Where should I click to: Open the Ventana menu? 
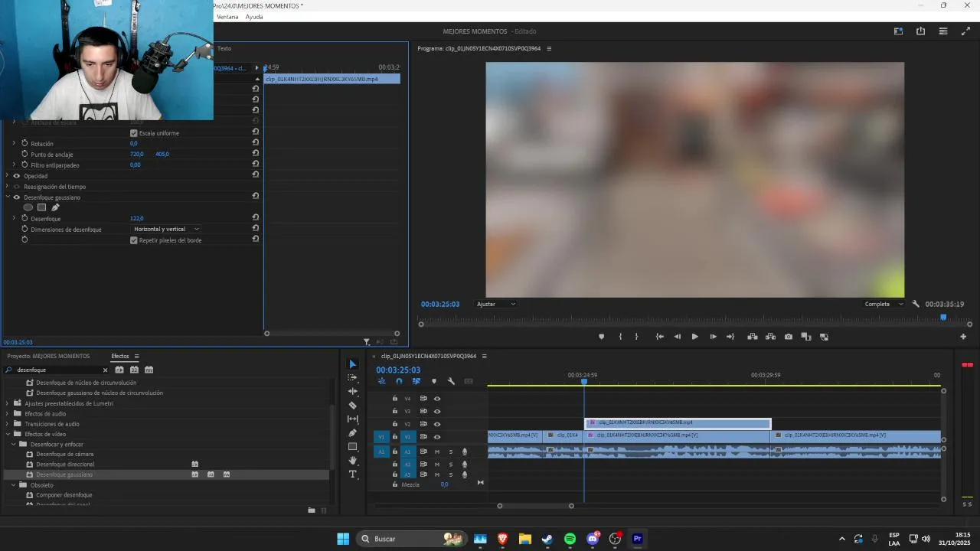(227, 17)
